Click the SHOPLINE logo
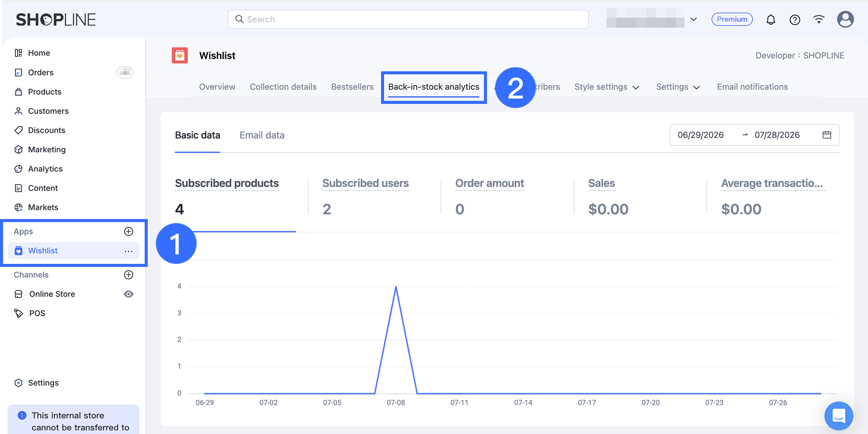 [56, 20]
